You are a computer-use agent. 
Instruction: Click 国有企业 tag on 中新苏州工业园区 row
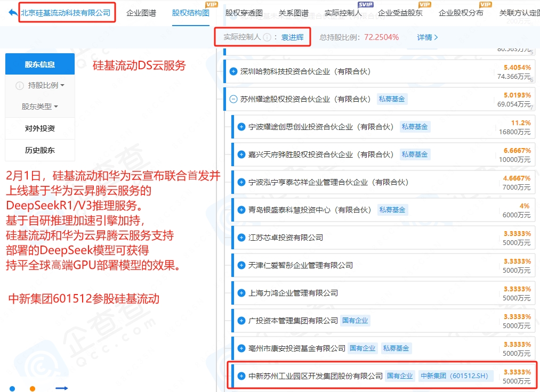click(400, 376)
